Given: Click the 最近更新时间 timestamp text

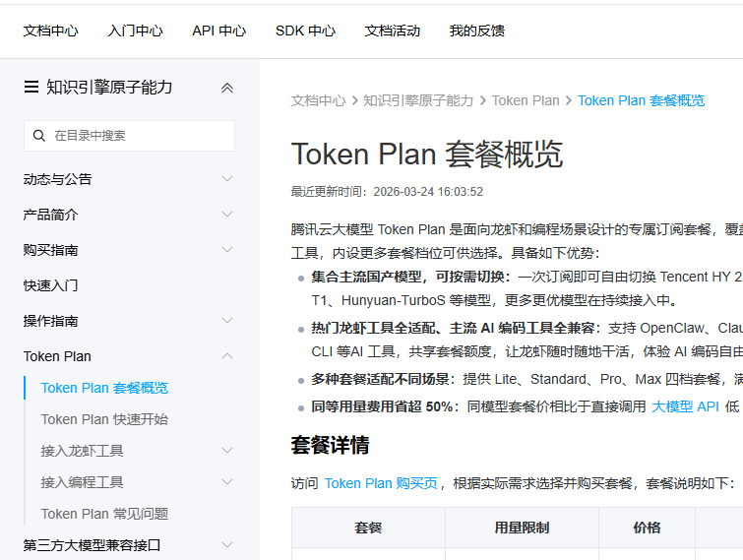Looking at the screenshot, I should pos(387,192).
